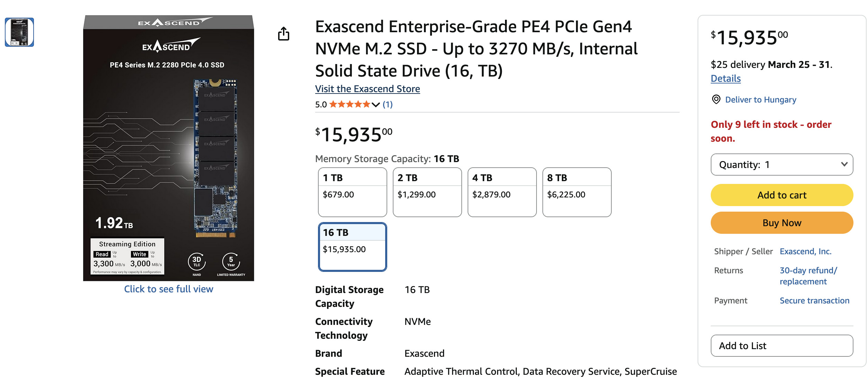Click the location pin icon
868x381 pixels.
(x=716, y=100)
